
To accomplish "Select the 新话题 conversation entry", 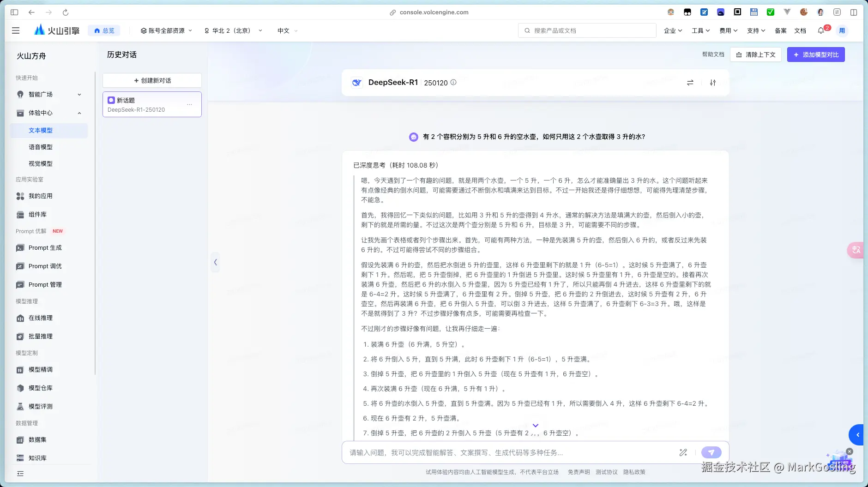I will coord(152,104).
